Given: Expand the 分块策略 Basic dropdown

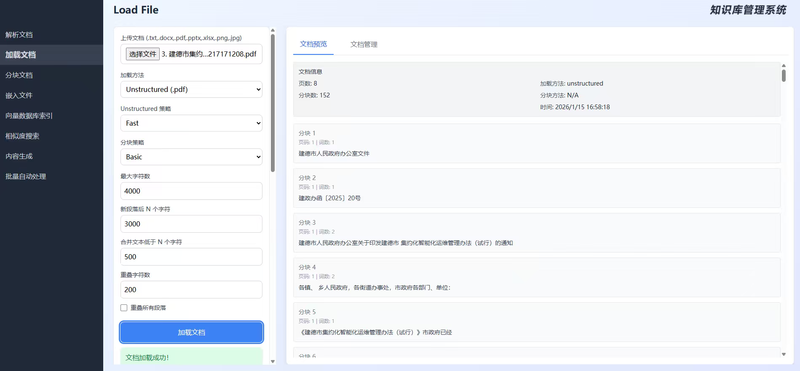Looking at the screenshot, I should [191, 157].
